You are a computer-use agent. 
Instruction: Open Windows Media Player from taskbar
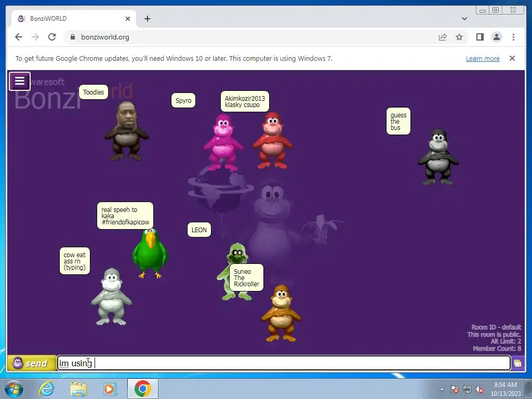pos(110,389)
